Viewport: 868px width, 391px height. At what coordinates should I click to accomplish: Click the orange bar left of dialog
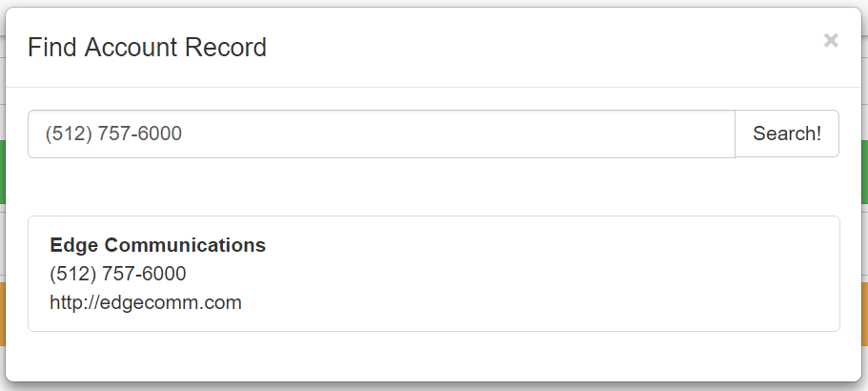3,315
